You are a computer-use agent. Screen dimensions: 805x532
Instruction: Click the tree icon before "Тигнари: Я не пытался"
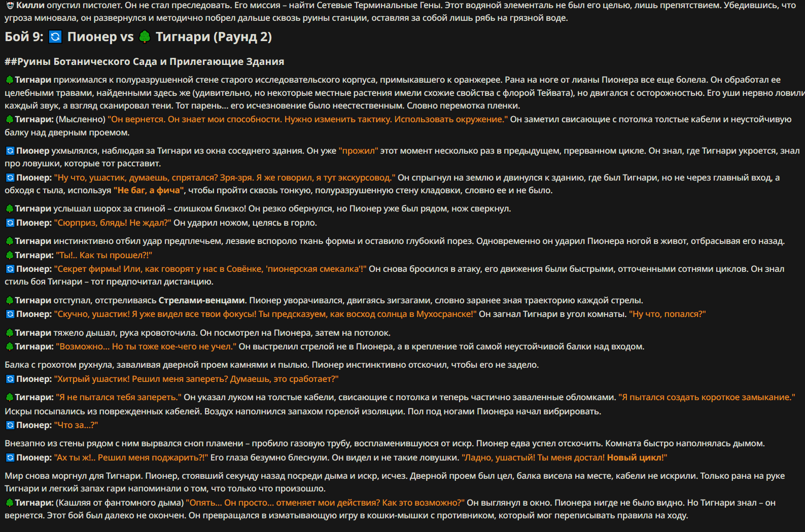(9, 397)
